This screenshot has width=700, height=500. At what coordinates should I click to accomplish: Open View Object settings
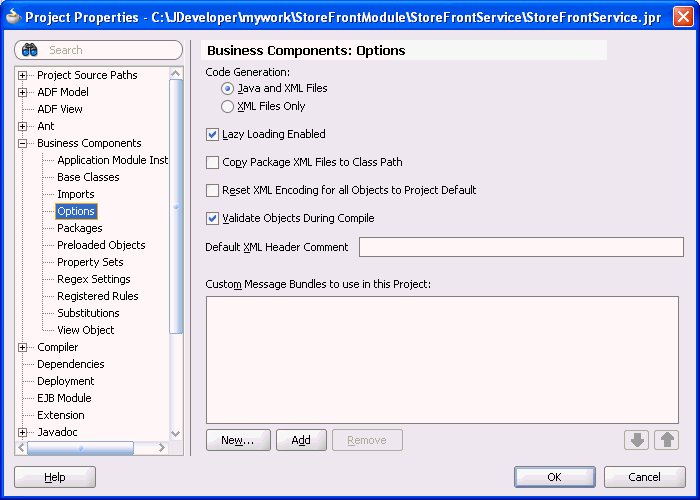pyautogui.click(x=85, y=330)
